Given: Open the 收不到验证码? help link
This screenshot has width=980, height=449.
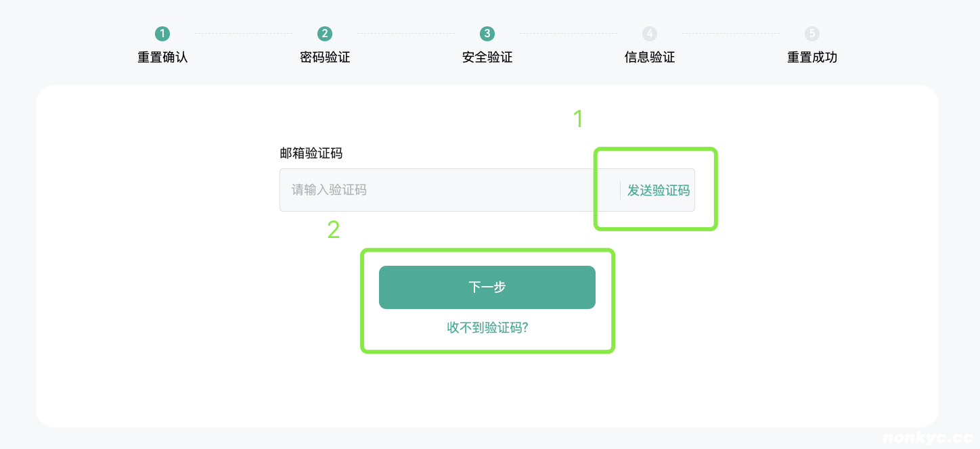Looking at the screenshot, I should point(487,327).
